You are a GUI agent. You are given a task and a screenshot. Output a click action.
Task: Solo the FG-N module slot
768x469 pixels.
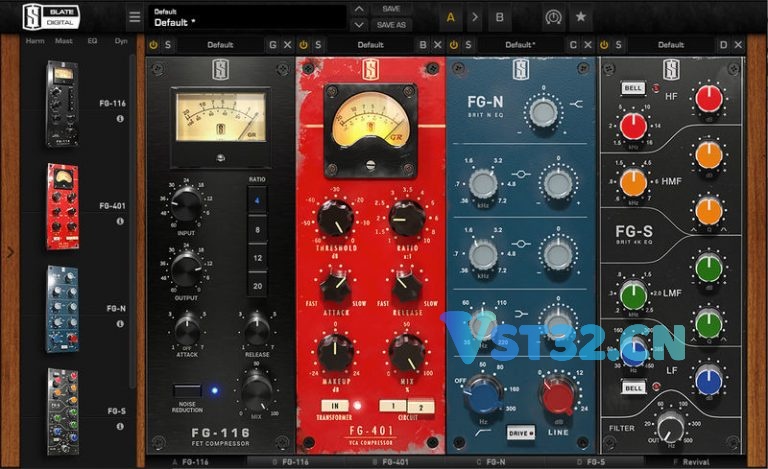tap(468, 45)
